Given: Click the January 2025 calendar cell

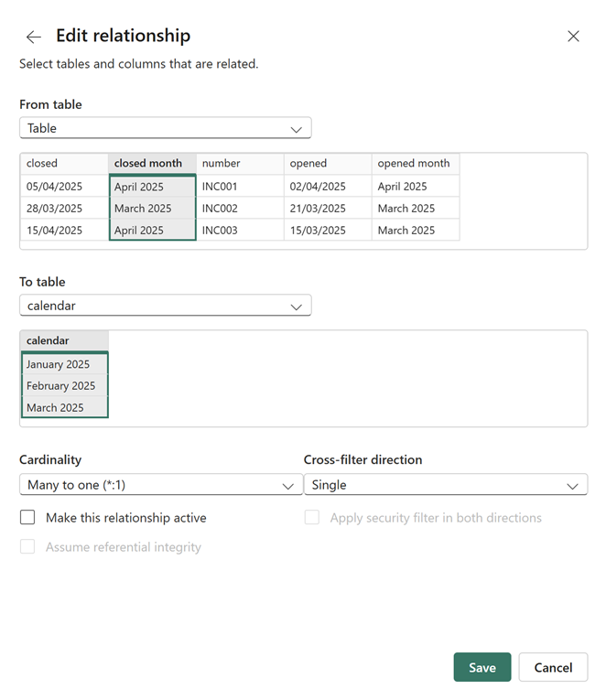Looking at the screenshot, I should pyautogui.click(x=64, y=364).
